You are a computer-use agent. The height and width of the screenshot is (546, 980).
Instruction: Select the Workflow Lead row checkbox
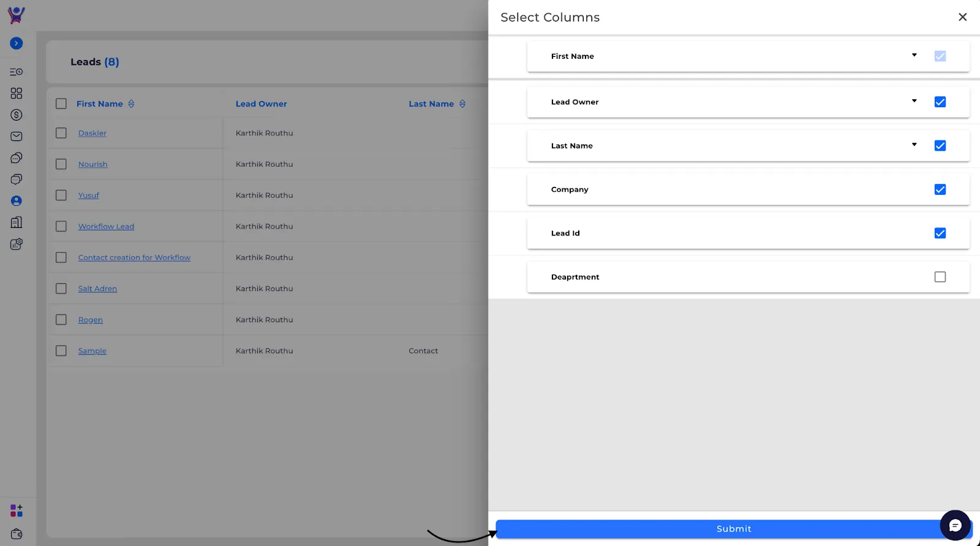click(61, 226)
